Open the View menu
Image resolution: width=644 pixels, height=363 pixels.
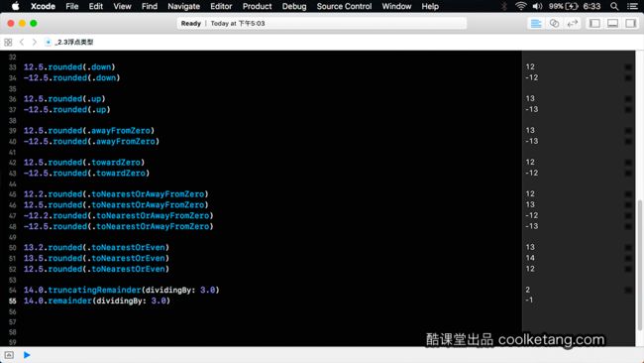(122, 6)
